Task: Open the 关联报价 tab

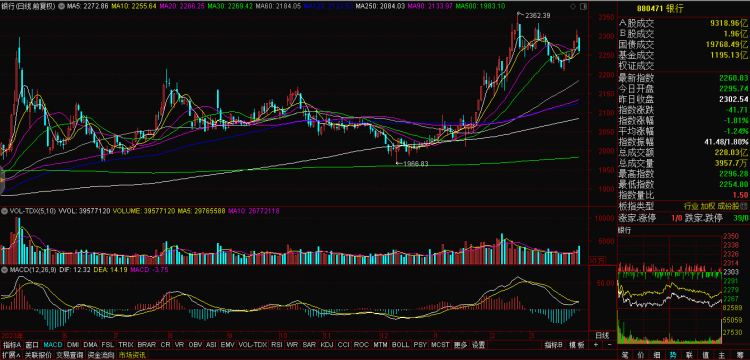Action: coord(38,355)
